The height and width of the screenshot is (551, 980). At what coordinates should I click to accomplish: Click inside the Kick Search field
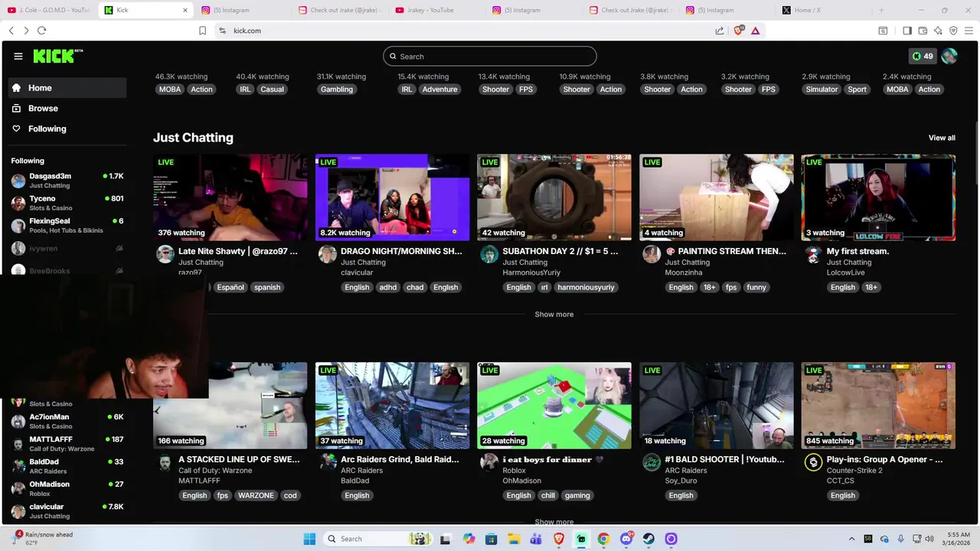[490, 56]
